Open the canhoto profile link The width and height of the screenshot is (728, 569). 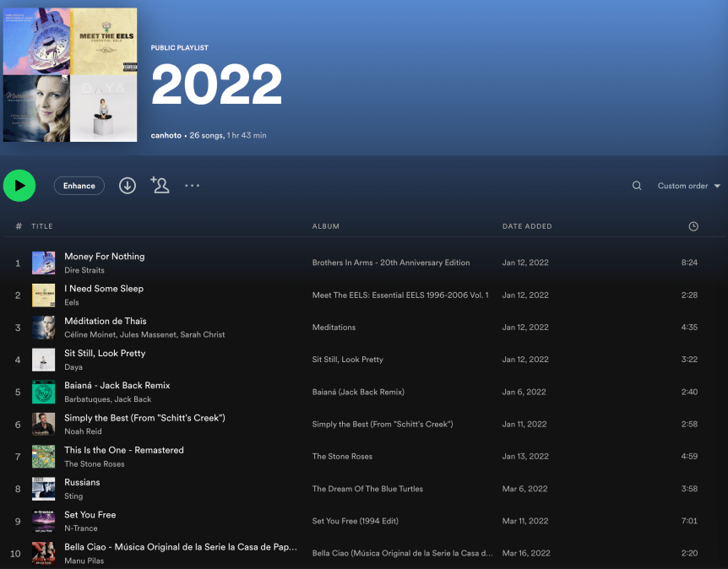[x=167, y=135]
